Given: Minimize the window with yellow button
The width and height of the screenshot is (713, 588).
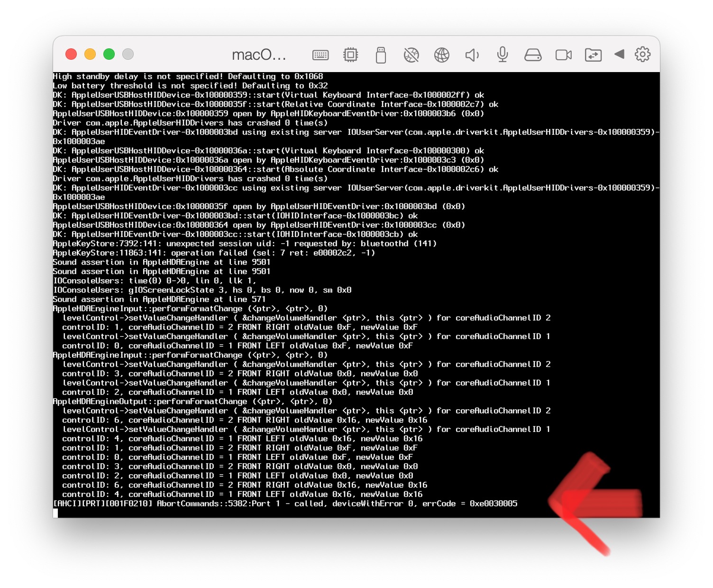Looking at the screenshot, I should pyautogui.click(x=90, y=54).
